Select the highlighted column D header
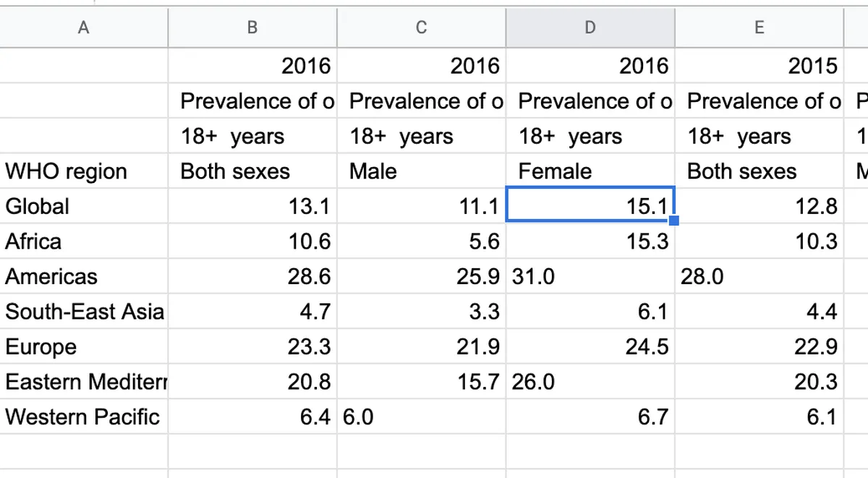868x478 pixels. (590, 27)
